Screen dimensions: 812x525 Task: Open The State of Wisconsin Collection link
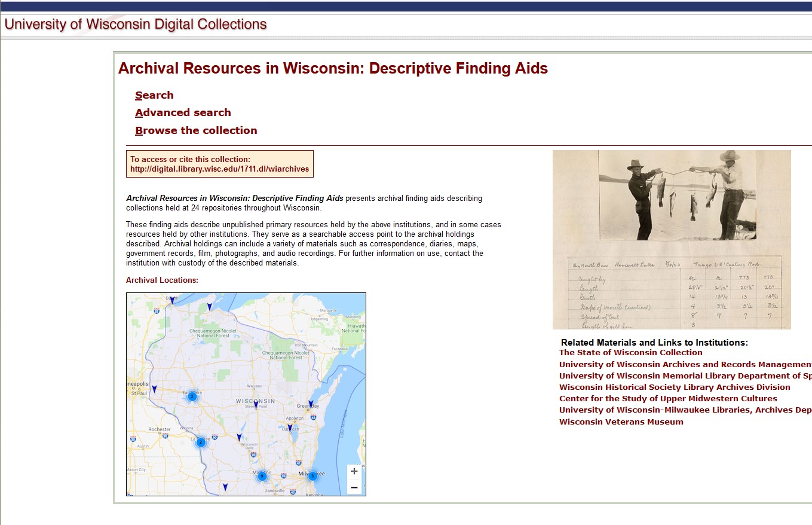631,353
